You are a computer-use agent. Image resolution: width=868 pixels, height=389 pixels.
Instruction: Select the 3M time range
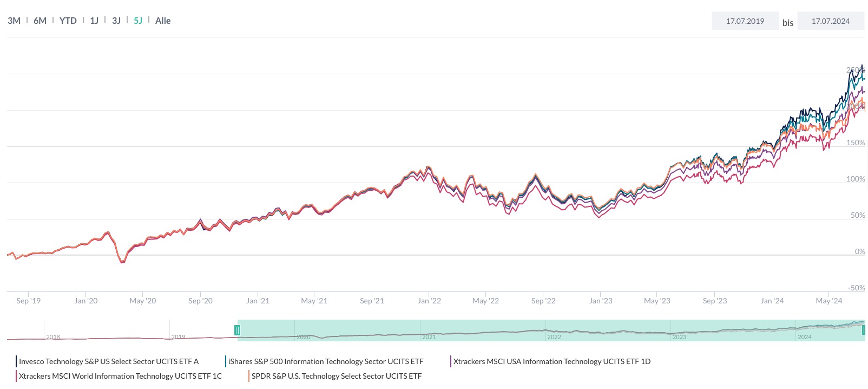point(14,21)
